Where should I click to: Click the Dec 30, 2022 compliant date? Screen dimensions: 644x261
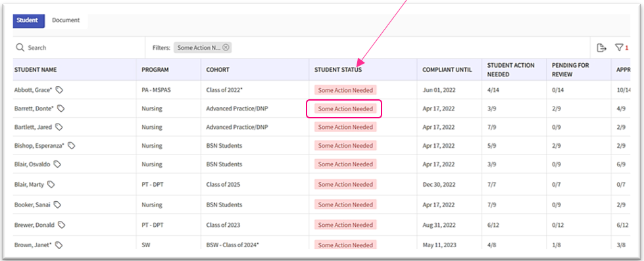[x=439, y=185]
